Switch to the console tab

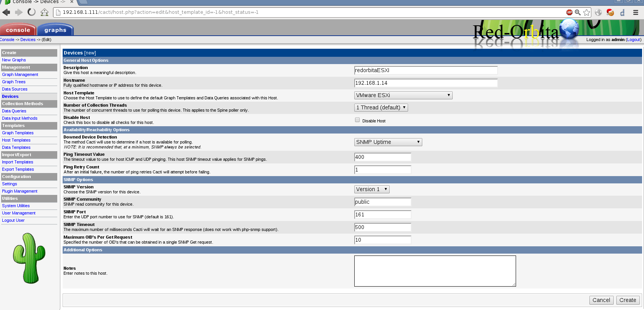(x=18, y=30)
